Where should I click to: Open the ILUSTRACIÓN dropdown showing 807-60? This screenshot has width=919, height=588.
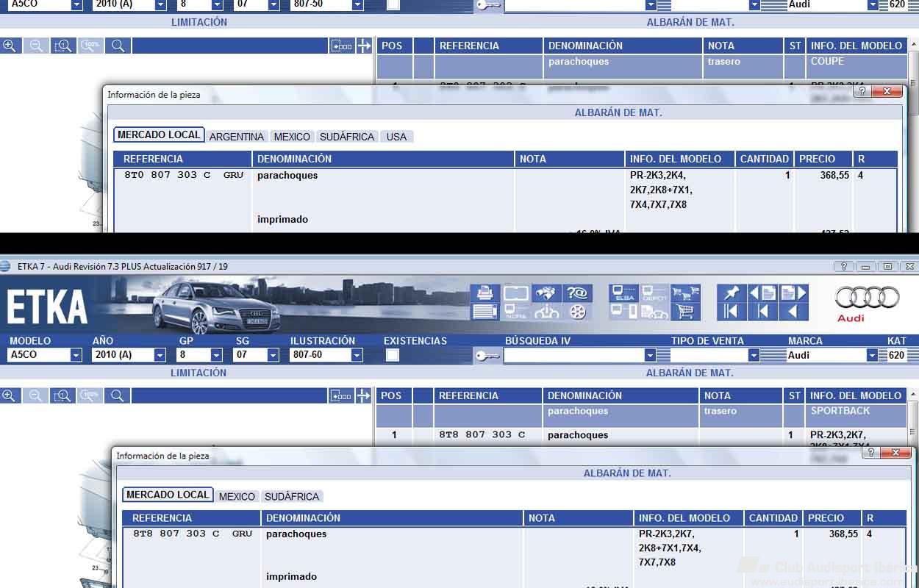[357, 355]
